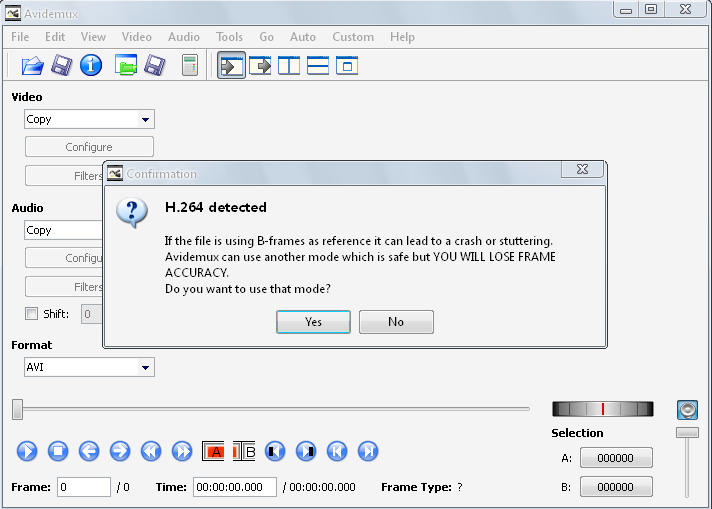Show file information with blue info icon
Viewport: 712px width, 509px height.
(91, 65)
